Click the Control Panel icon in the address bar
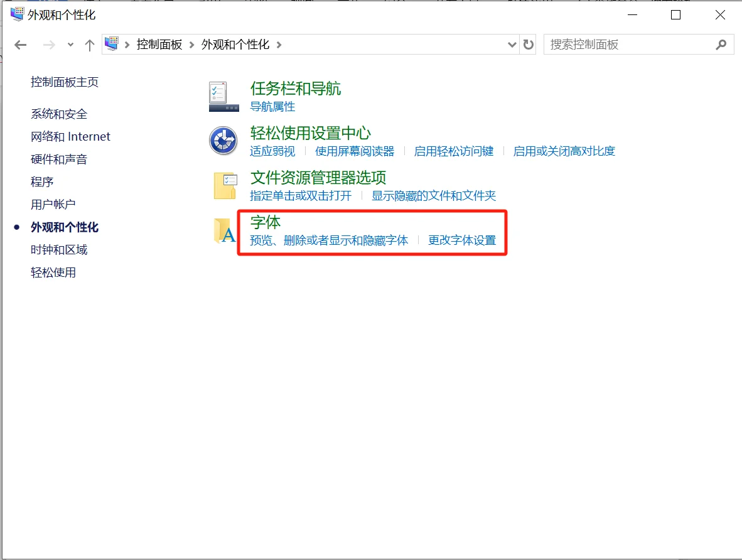The height and width of the screenshot is (560, 742). coord(112,44)
